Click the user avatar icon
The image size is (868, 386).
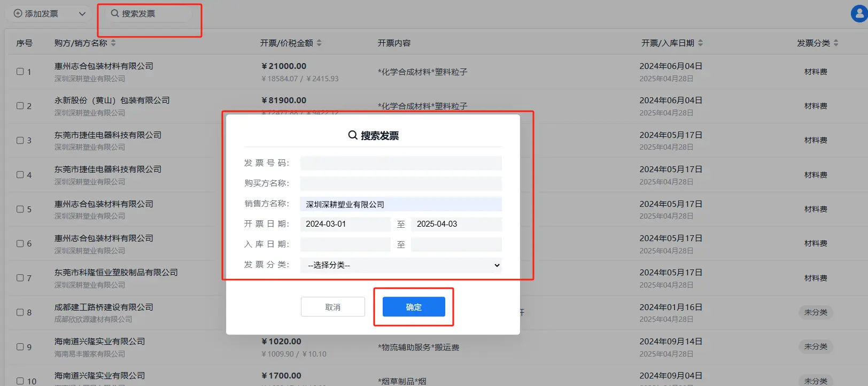(x=859, y=14)
